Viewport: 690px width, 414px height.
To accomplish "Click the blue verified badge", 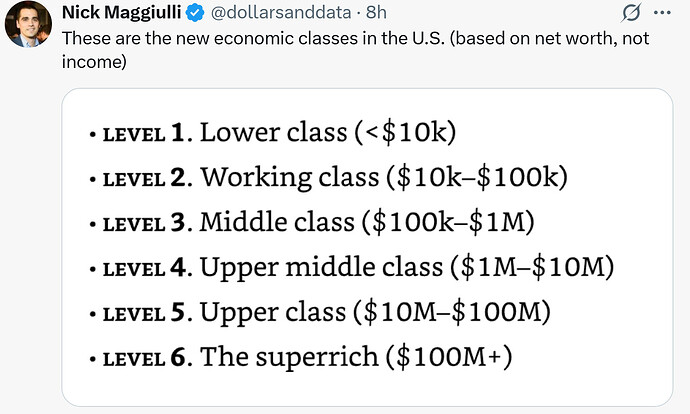I will pyautogui.click(x=195, y=13).
